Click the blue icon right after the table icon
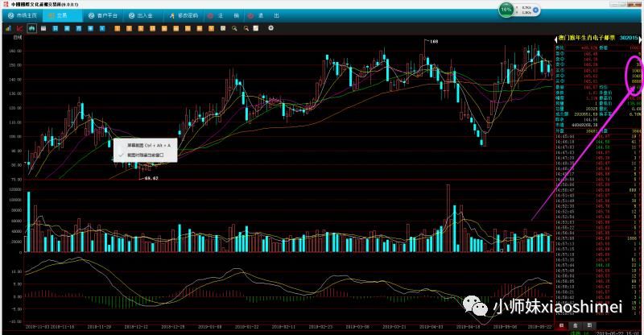This screenshot has width=644, height=335. point(55,28)
